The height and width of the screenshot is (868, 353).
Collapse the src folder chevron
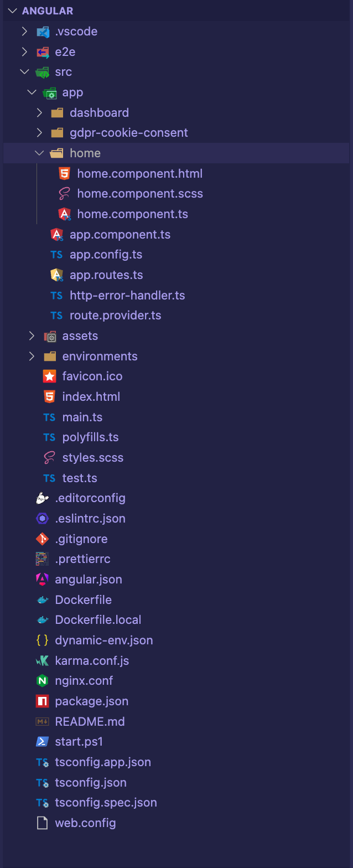tap(24, 72)
